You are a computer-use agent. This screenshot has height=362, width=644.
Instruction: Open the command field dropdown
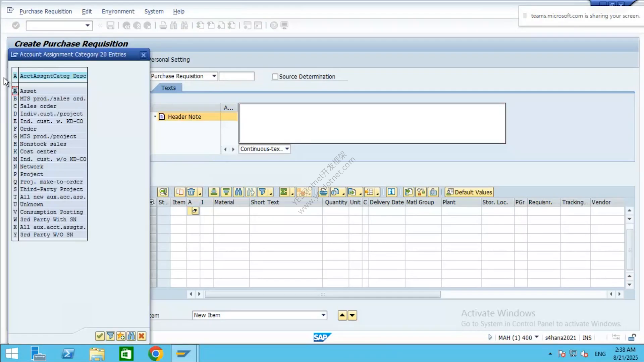click(88, 25)
